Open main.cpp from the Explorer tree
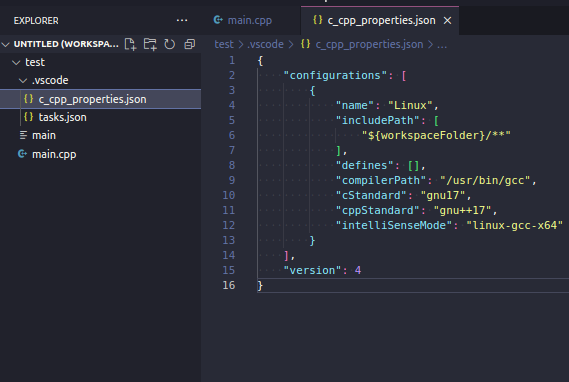Image resolution: width=569 pixels, height=382 pixels. click(x=101, y=154)
